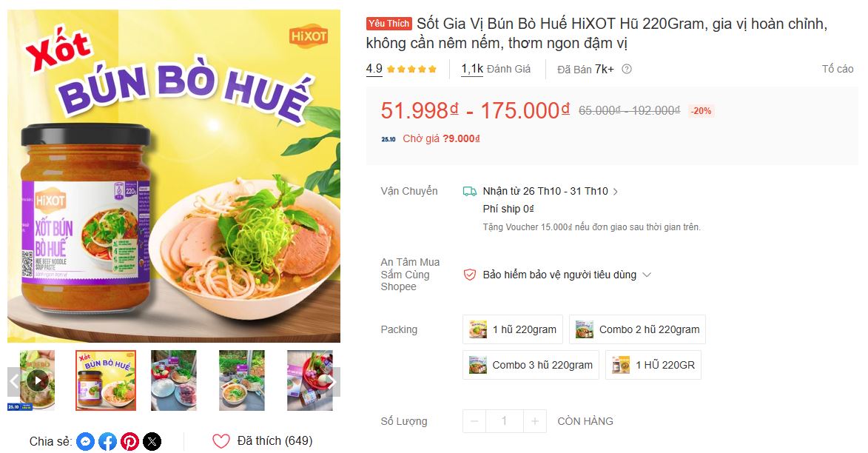
Task: Share product on Pinterest
Action: click(x=129, y=441)
